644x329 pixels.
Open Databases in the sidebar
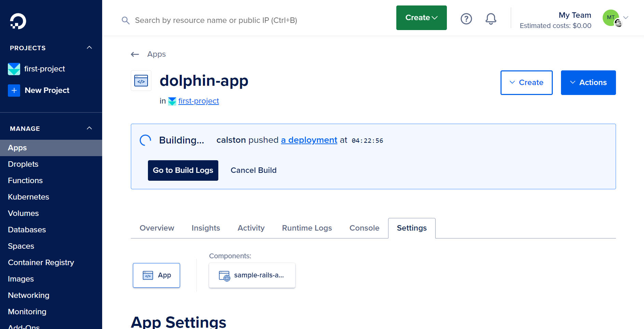[x=51, y=230]
